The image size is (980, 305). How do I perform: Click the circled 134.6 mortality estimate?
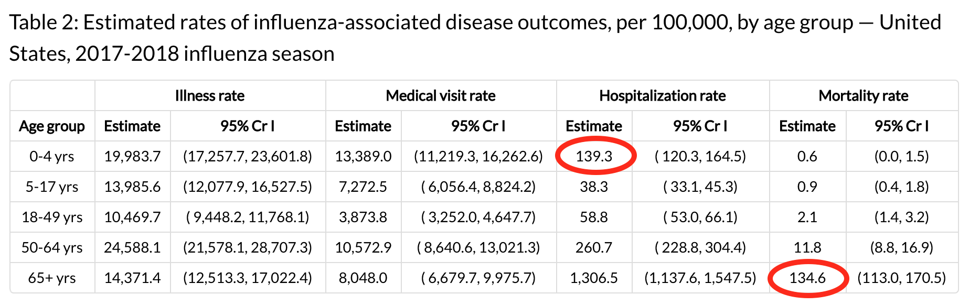(x=807, y=278)
